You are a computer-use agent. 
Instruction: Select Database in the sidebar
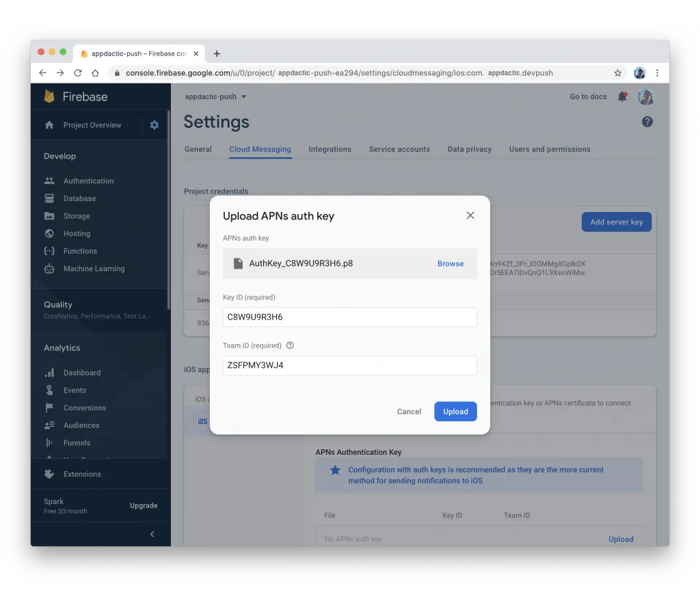coord(78,198)
